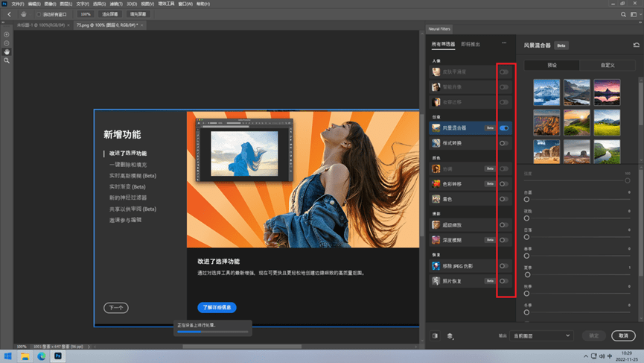Click the zoom-out minus tool icon

pyautogui.click(x=7, y=43)
